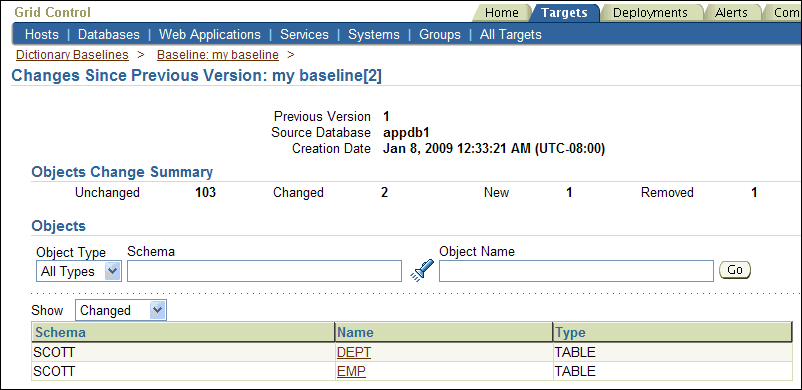Select the Services subnavigation link
This screenshot has height=390, width=802.
304,34
